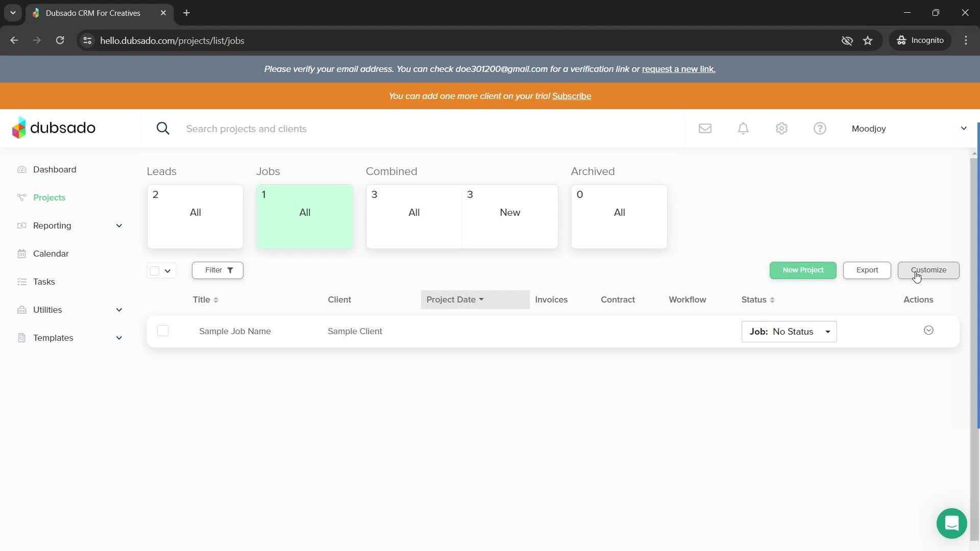This screenshot has width=980, height=551.
Task: Close the Dubsado CRM browser tab
Action: click(163, 13)
